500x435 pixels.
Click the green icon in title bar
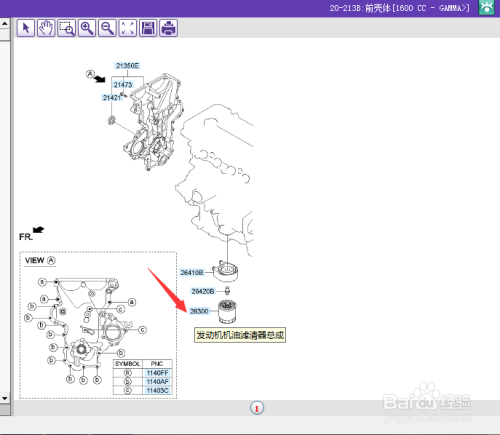pos(486,7)
